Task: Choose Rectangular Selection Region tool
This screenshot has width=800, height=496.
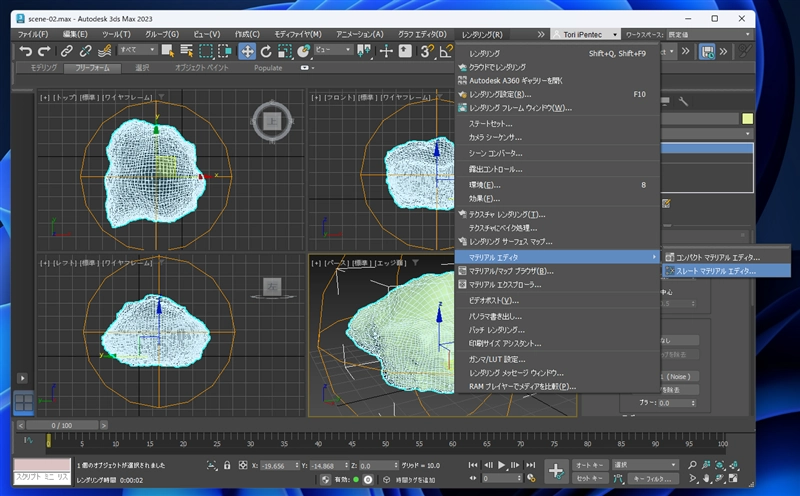Action: coord(206,51)
